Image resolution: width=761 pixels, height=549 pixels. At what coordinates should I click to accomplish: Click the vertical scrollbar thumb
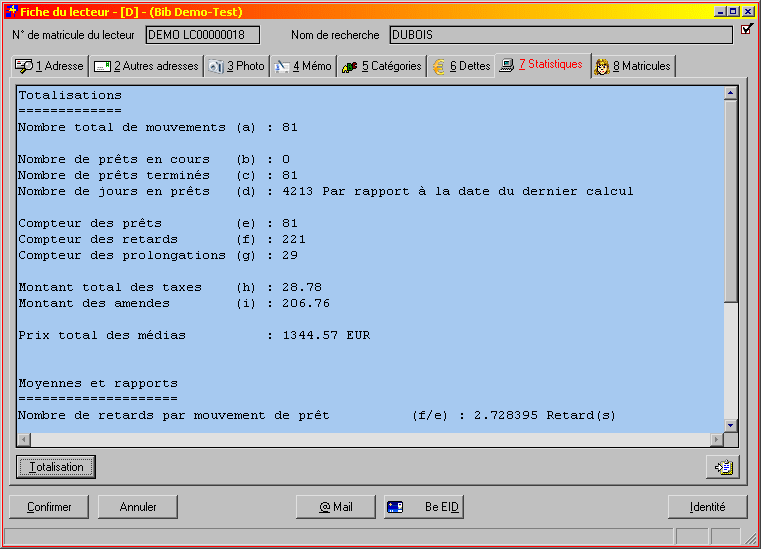tap(730, 200)
